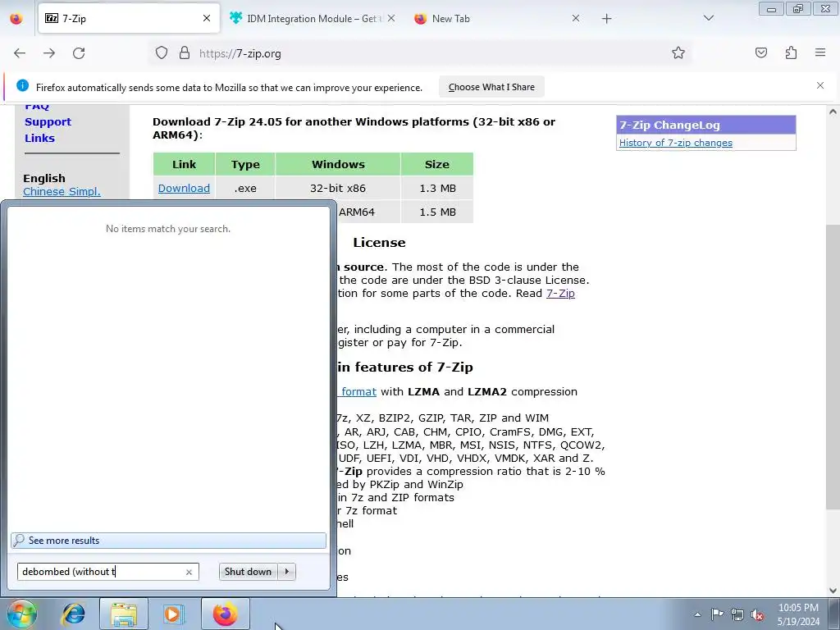Open the Links sidebar link
Image resolution: width=840 pixels, height=630 pixels.
(x=39, y=138)
